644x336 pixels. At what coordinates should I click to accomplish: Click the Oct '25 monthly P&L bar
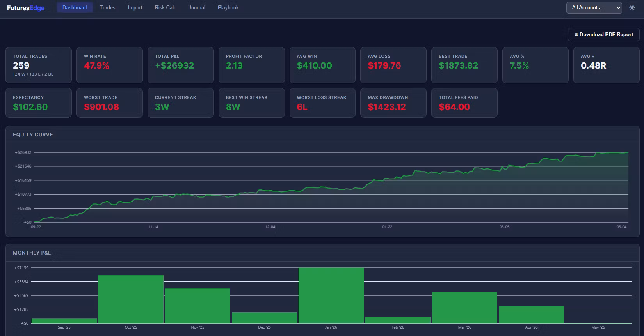(x=131, y=299)
